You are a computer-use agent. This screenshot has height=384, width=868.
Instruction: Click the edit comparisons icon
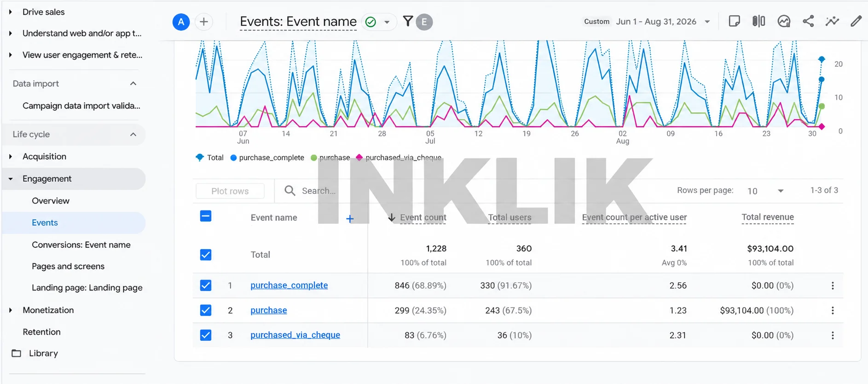point(759,21)
